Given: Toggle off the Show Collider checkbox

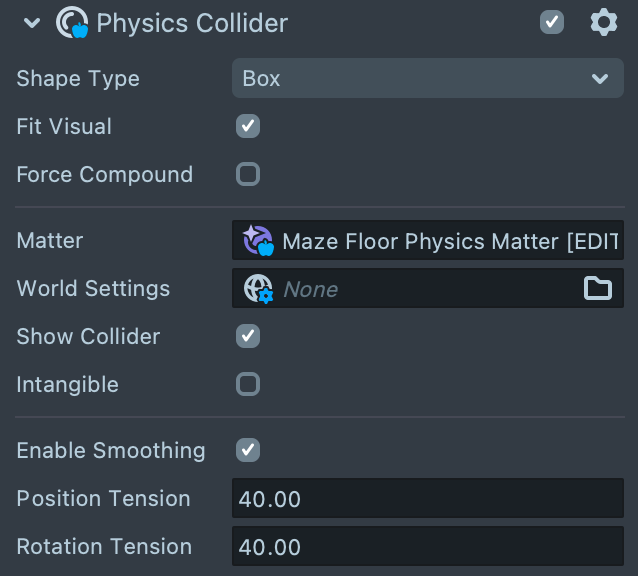Looking at the screenshot, I should click(248, 336).
